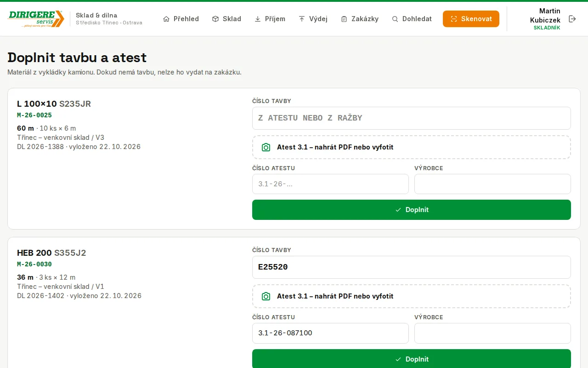Click the checkmark icon on HEB 200 Doplnit
The height and width of the screenshot is (368, 588).
398,359
